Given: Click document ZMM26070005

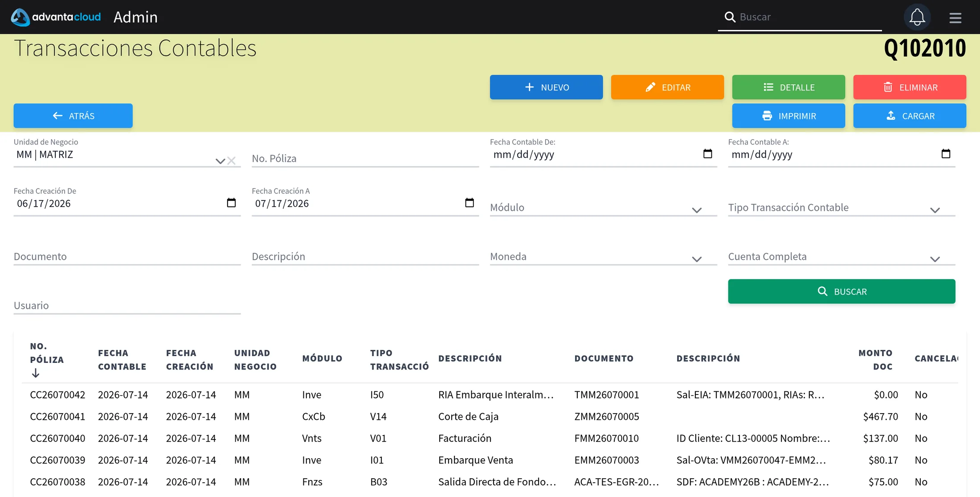Looking at the screenshot, I should click(607, 416).
